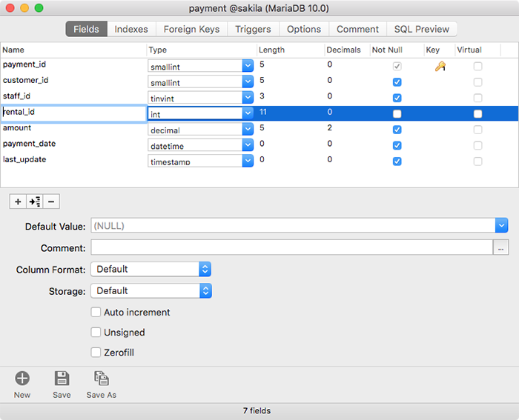Toggle Not Null for customer_id

397,82
